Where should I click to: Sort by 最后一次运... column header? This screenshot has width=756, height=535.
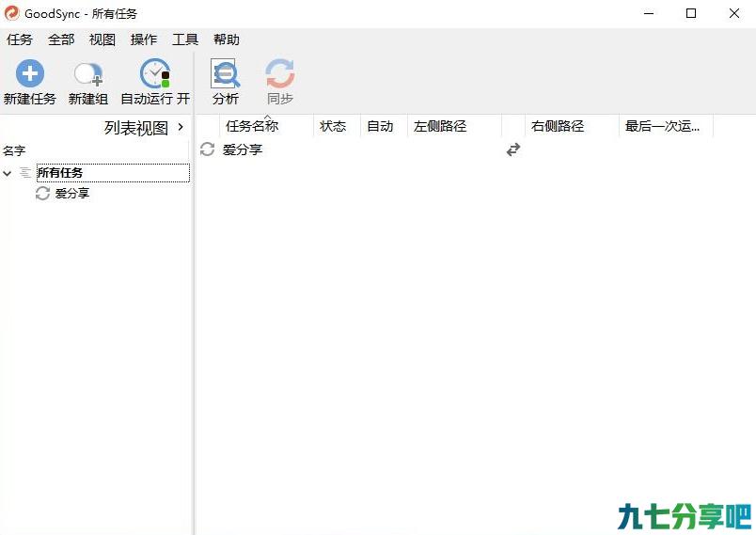point(666,126)
